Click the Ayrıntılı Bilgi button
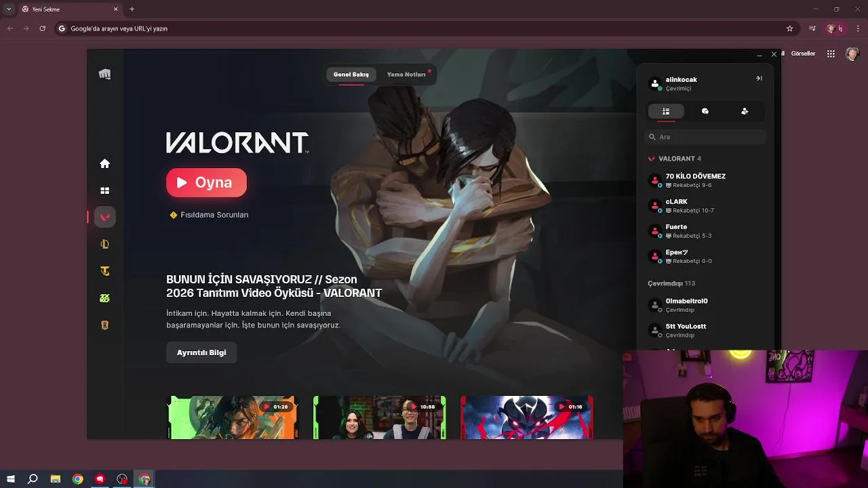868x488 pixels. coord(201,352)
